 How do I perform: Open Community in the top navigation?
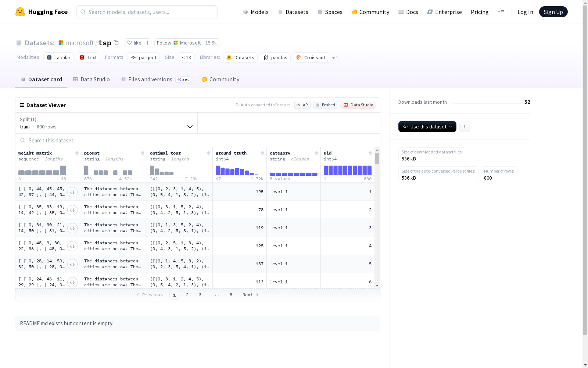[370, 12]
